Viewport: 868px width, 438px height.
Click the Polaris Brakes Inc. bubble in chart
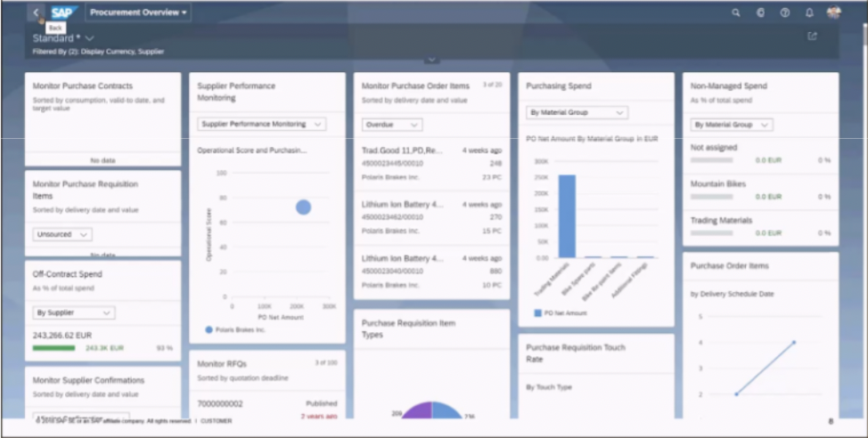[x=303, y=207]
